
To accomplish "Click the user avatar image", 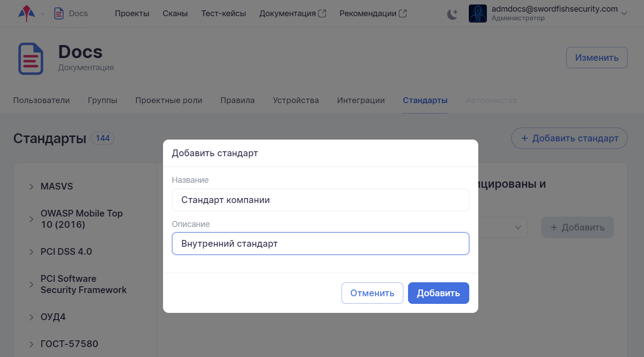I will (x=477, y=14).
